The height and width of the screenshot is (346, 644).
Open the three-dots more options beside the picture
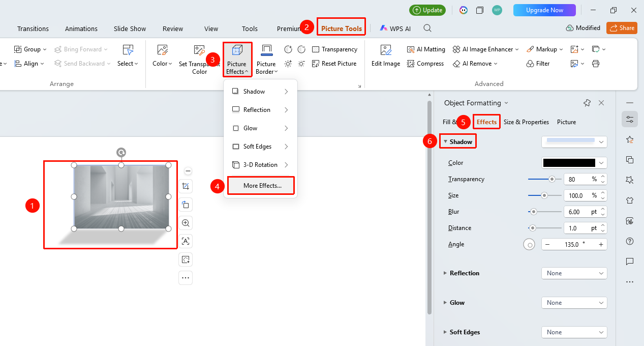[186, 278]
